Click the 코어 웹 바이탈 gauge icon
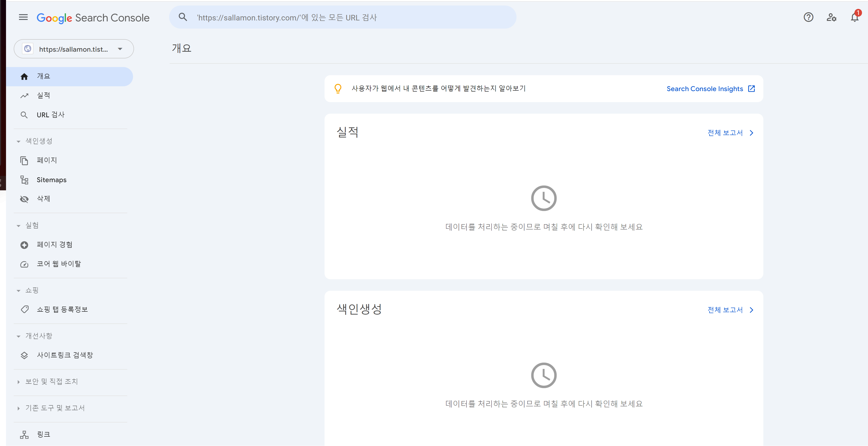 (24, 264)
